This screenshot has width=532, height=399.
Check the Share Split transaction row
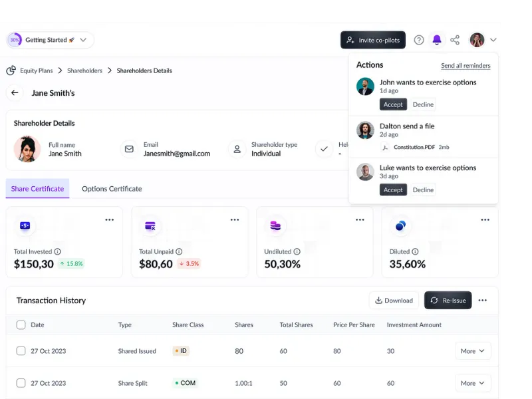tap(21, 383)
